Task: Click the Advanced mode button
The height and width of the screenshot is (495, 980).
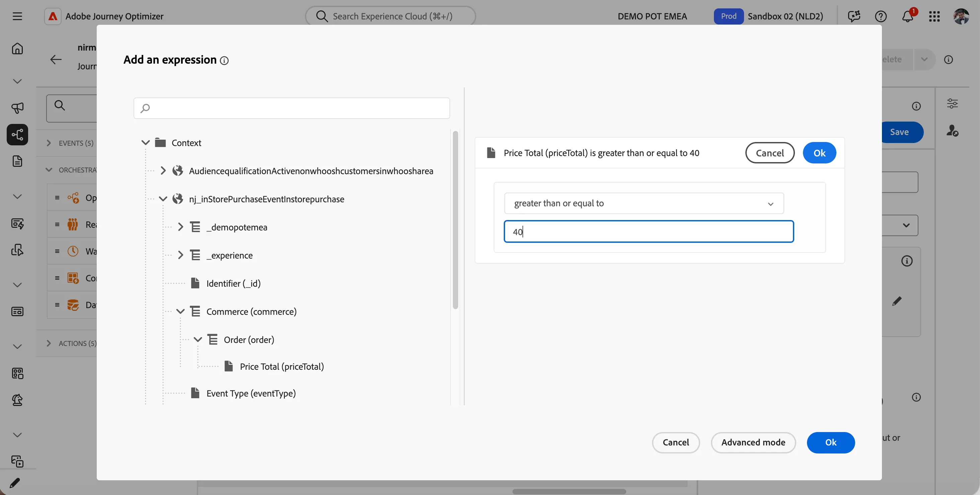Action: 753,442
